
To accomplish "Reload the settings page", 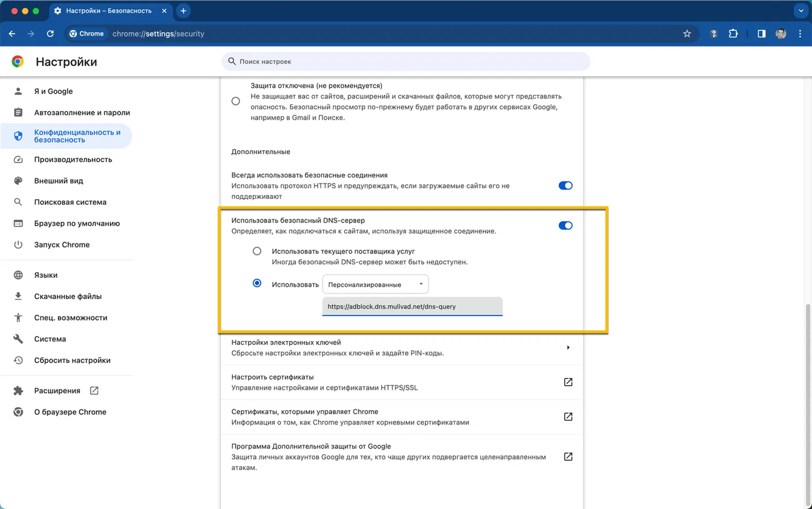I will (50, 34).
